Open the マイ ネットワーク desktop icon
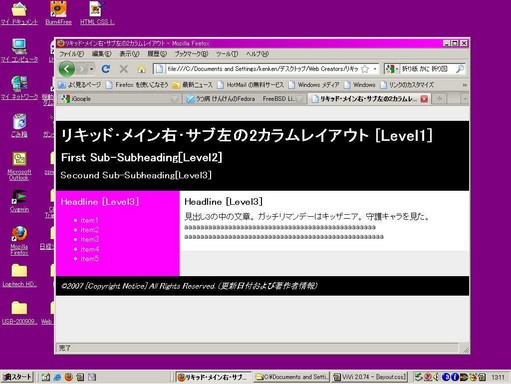This screenshot has width=511, height=384. (x=19, y=88)
